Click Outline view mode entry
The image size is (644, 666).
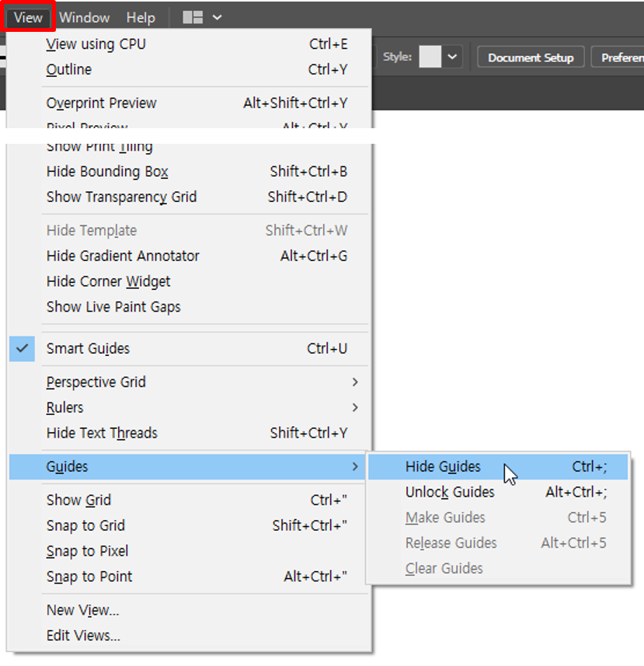pos(68,69)
